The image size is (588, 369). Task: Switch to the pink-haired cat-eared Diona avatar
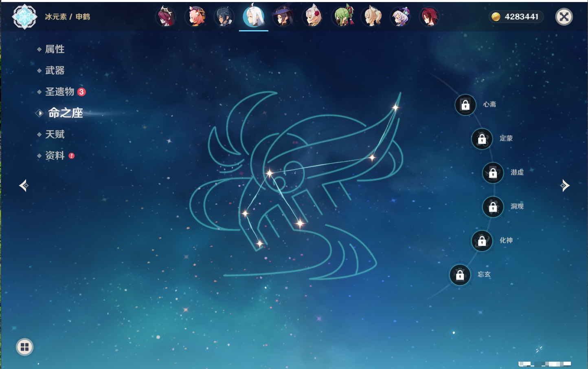click(x=195, y=17)
